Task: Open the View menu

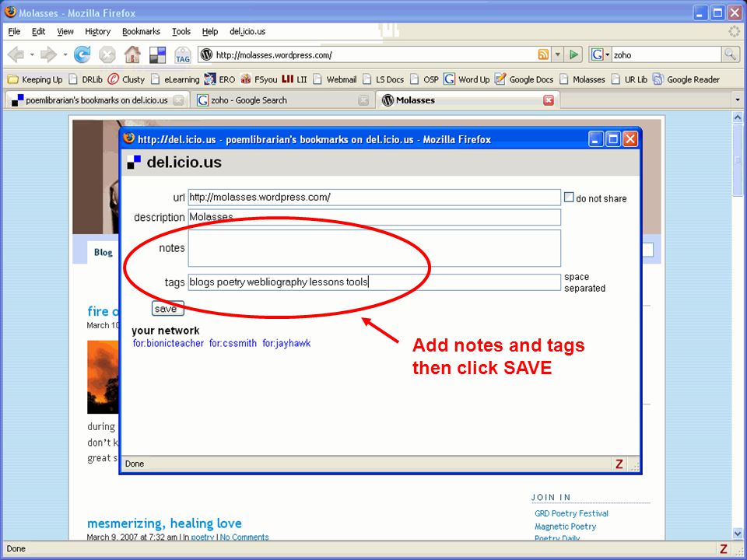Action: pyautogui.click(x=65, y=31)
